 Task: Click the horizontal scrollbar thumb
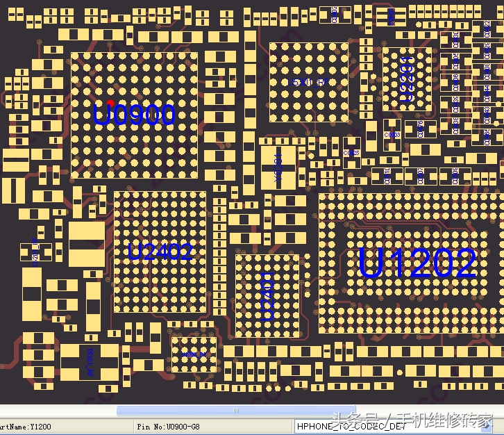pyautogui.click(x=236, y=411)
